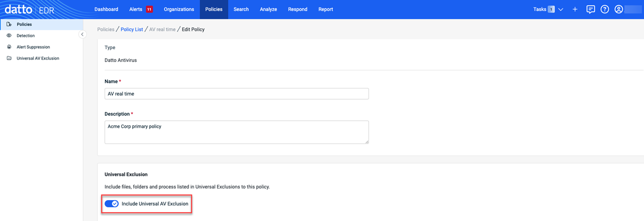The width and height of the screenshot is (644, 221).
Task: Collapse the left sidebar with chevron
Action: click(82, 35)
